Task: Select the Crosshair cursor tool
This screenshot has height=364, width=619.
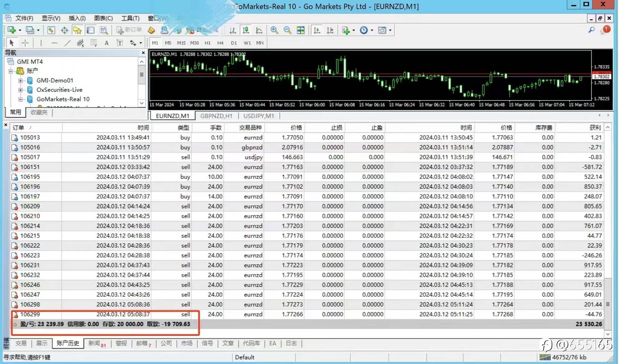Action: tap(25, 43)
